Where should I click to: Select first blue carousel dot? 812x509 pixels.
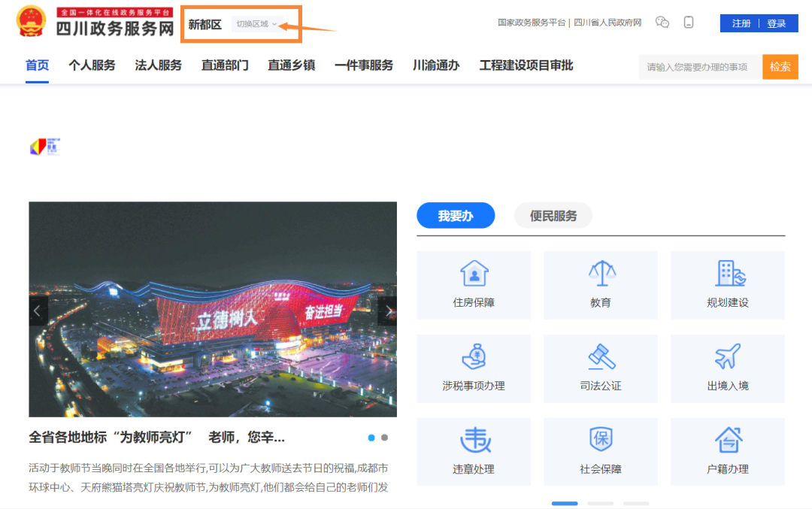click(x=371, y=438)
